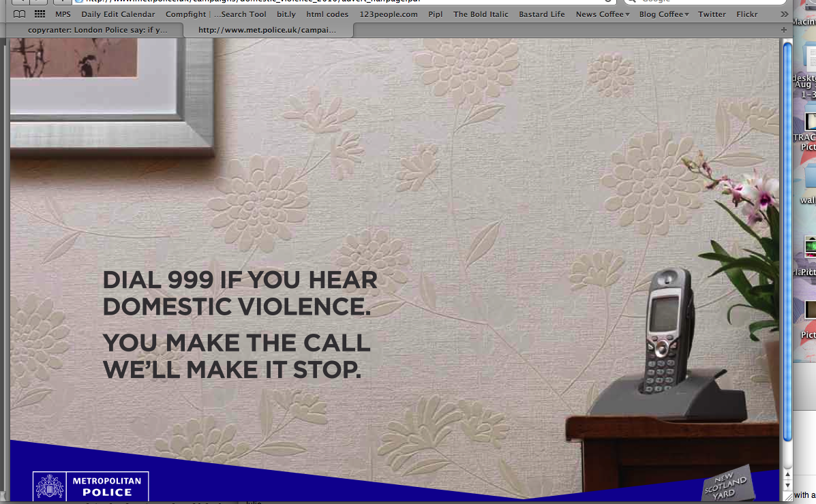The height and width of the screenshot is (504, 816).
Task: Open the html codes bookmark
Action: 327,14
